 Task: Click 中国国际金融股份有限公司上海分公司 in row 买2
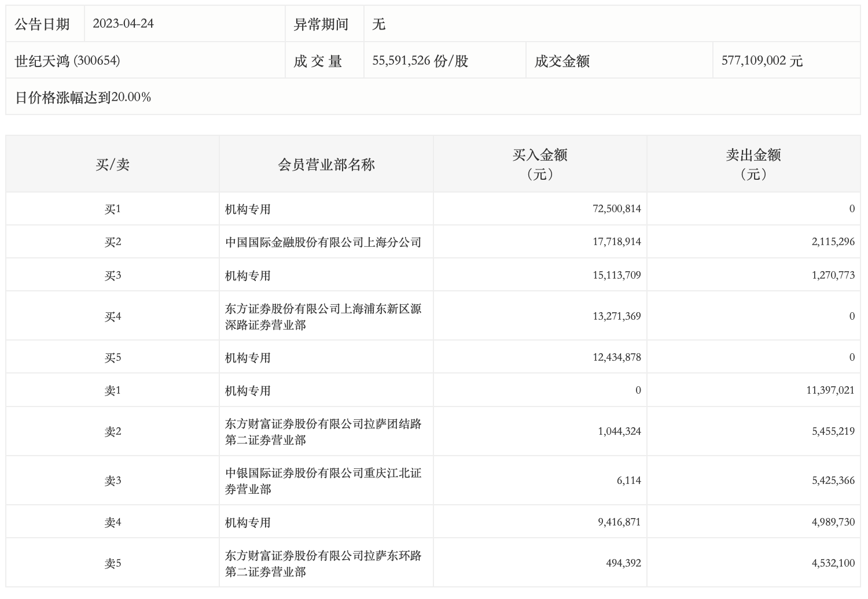(x=323, y=242)
